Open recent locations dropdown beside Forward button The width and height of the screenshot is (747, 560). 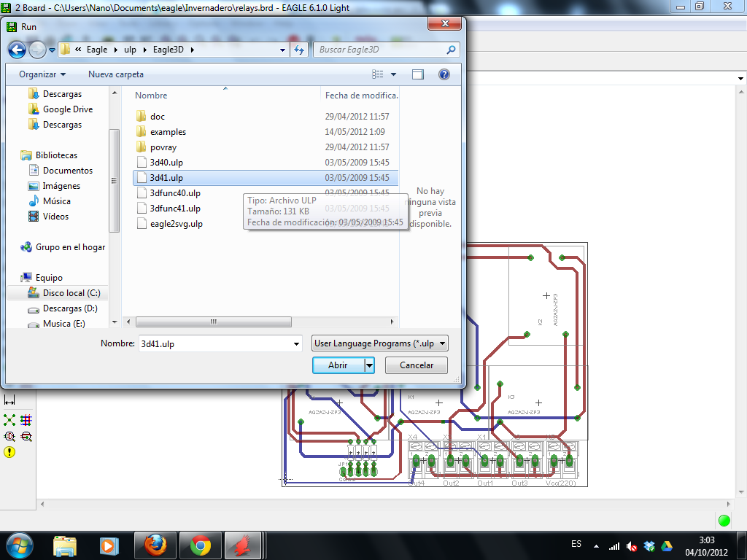[x=53, y=50]
